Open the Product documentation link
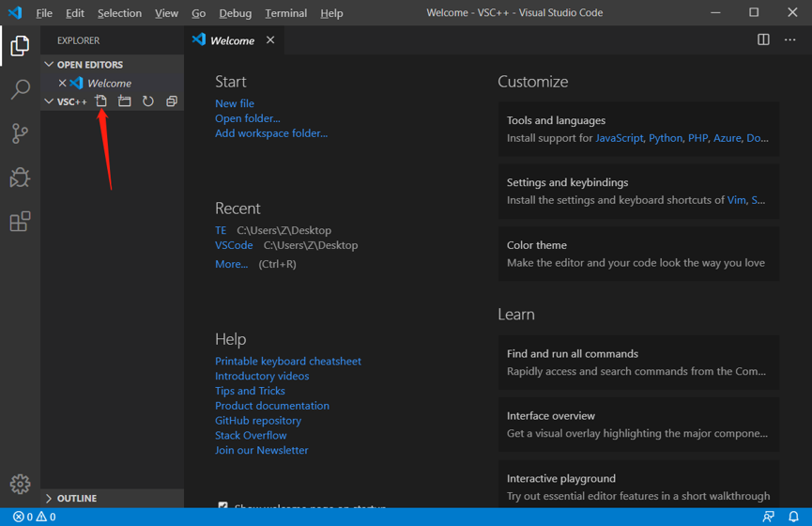 [x=272, y=406]
